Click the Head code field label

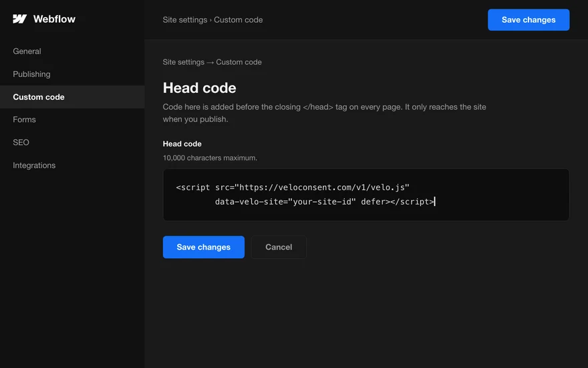[182, 144]
